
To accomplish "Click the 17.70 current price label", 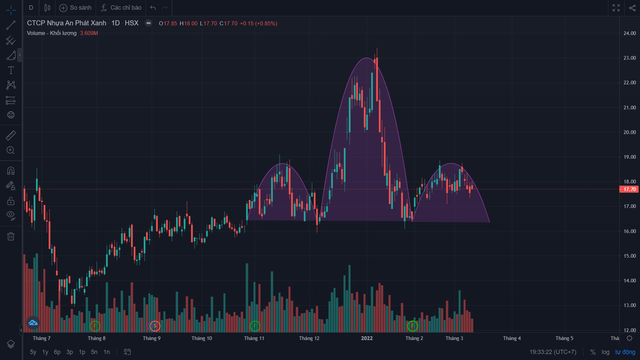I will pos(629,189).
